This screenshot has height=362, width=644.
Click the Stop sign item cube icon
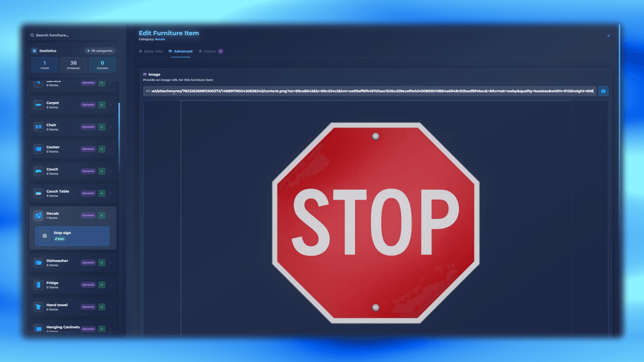pos(45,236)
